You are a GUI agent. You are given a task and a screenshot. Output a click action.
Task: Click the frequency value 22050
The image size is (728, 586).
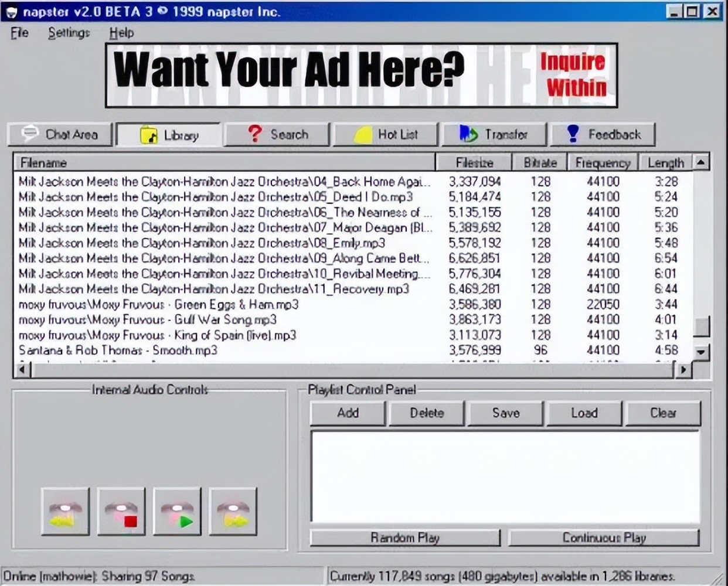tap(603, 304)
